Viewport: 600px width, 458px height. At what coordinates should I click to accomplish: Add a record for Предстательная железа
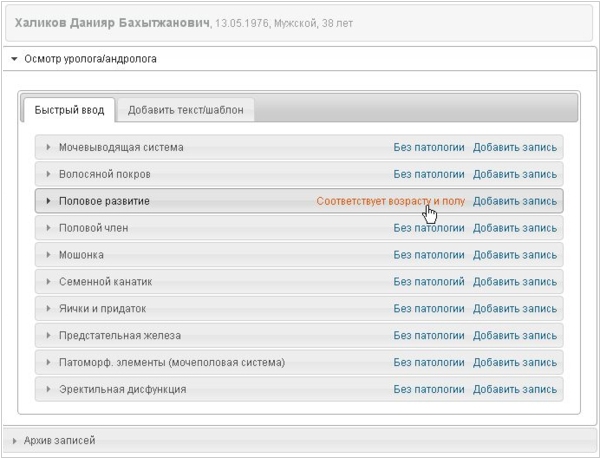[x=515, y=336]
